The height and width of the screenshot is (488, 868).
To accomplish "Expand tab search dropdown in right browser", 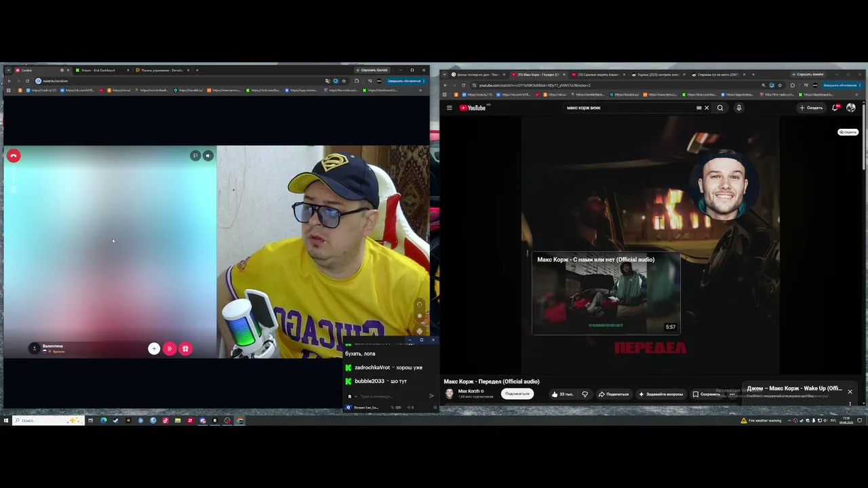I will (445, 75).
